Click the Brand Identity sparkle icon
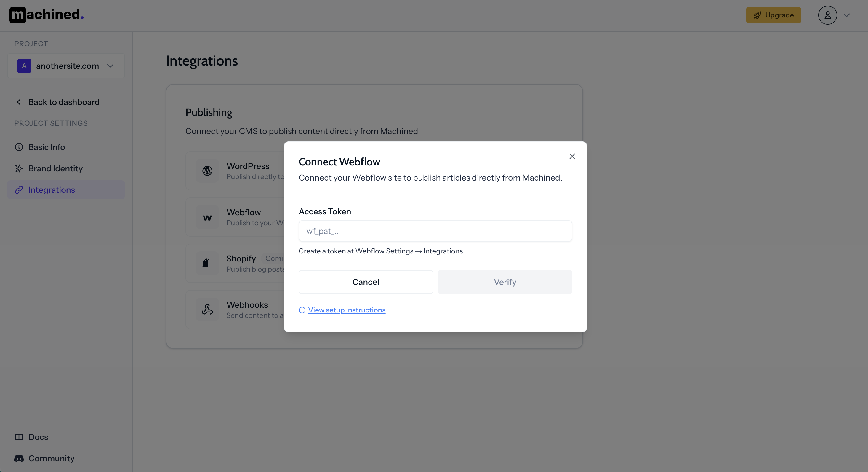Image resolution: width=868 pixels, height=472 pixels. tap(19, 168)
